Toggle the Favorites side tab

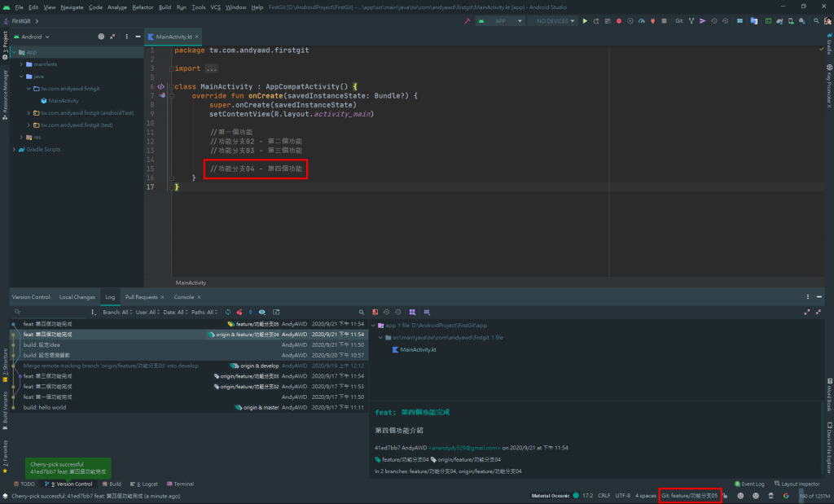[5, 456]
